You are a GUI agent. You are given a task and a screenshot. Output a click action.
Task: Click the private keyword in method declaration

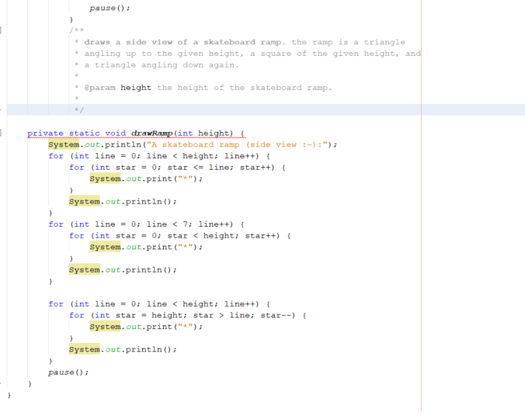click(45, 134)
